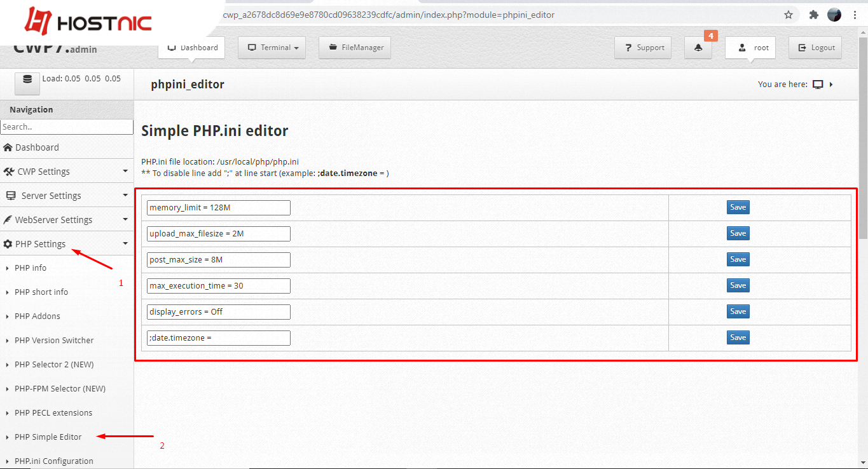Screen dimensions: 868x469
Task: Expand CWP Settings menu
Action: coord(67,172)
